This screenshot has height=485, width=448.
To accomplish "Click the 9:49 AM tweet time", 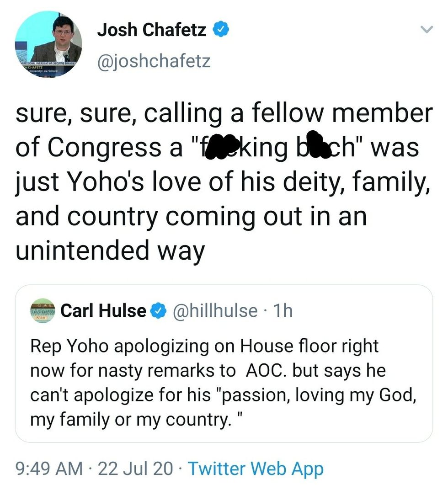I will (x=49, y=469).
